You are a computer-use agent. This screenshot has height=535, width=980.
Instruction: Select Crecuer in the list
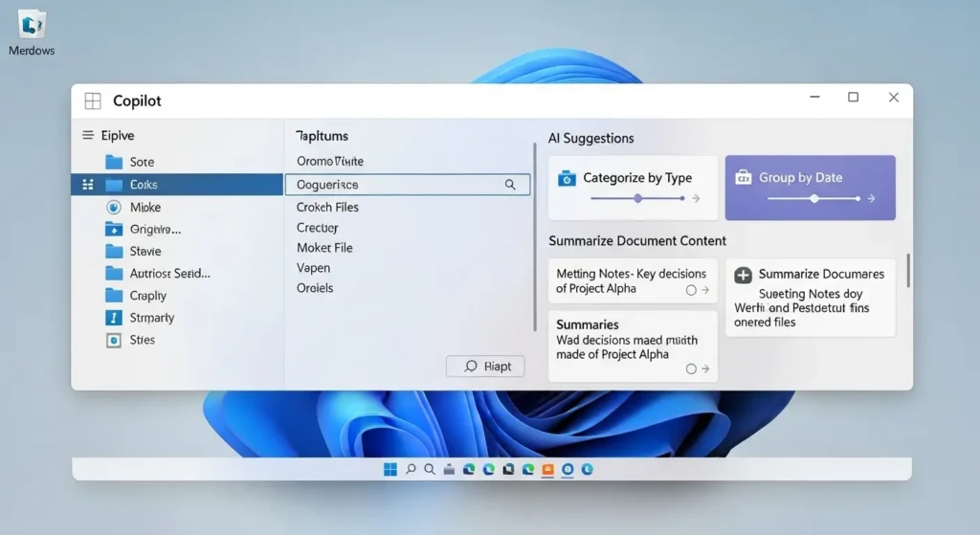(x=318, y=228)
